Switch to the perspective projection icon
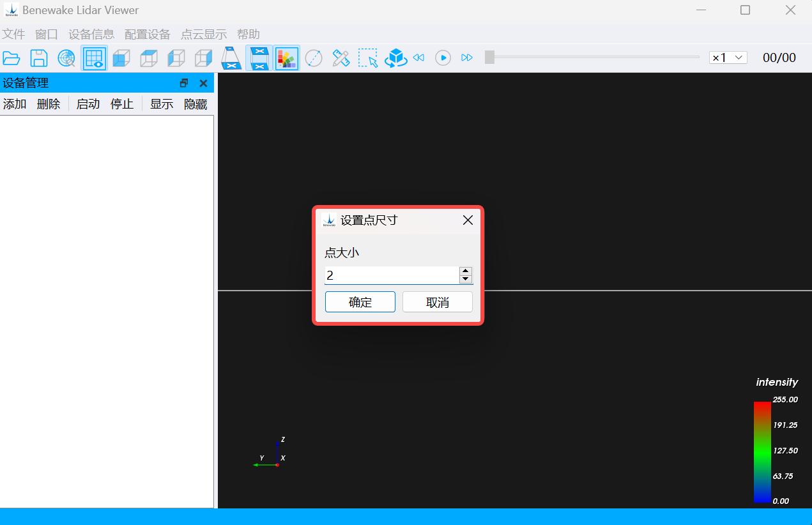The image size is (812, 525). click(231, 58)
